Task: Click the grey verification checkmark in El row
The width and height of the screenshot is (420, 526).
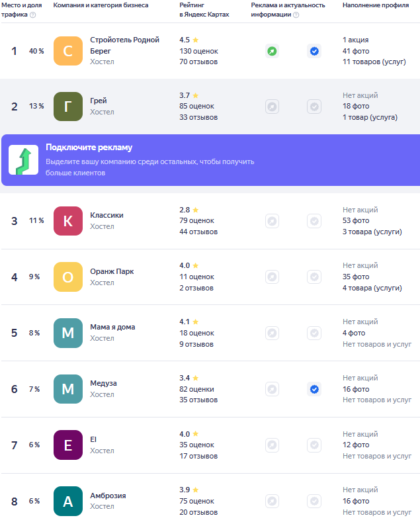Action: point(314,445)
